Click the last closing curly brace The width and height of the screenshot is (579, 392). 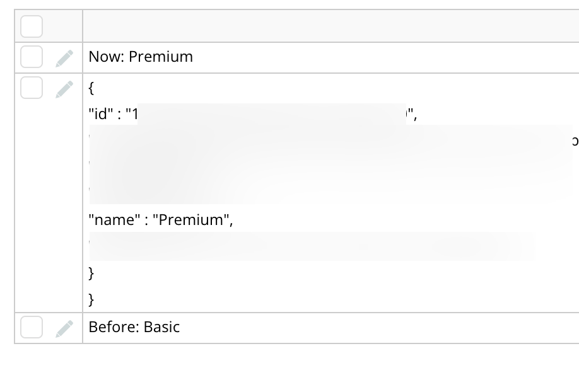pos(91,299)
